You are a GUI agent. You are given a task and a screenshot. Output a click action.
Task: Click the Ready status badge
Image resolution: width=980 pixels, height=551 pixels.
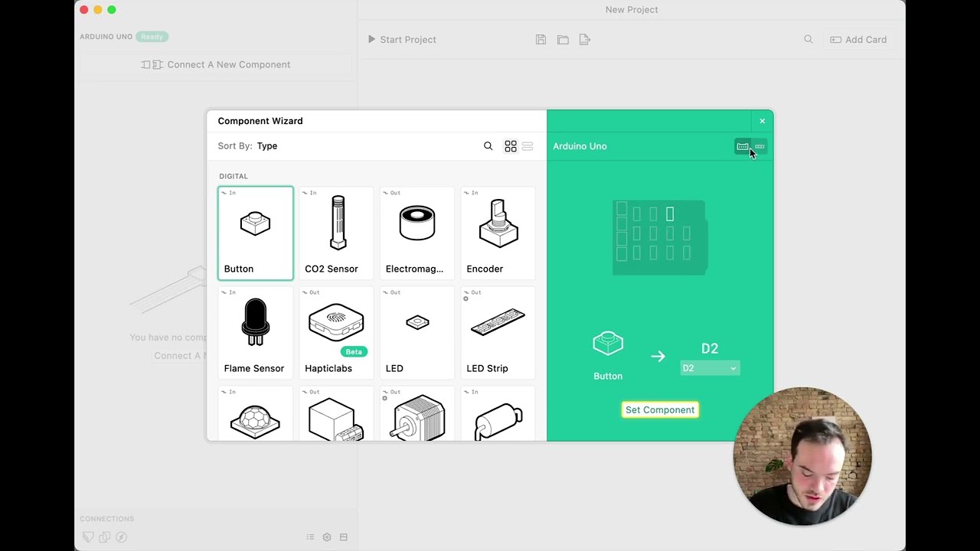(152, 37)
